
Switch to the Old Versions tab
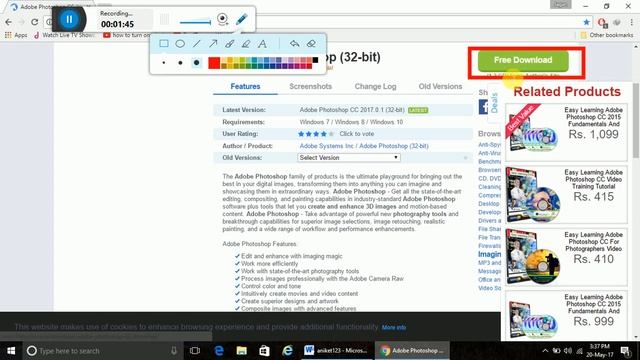point(440,87)
